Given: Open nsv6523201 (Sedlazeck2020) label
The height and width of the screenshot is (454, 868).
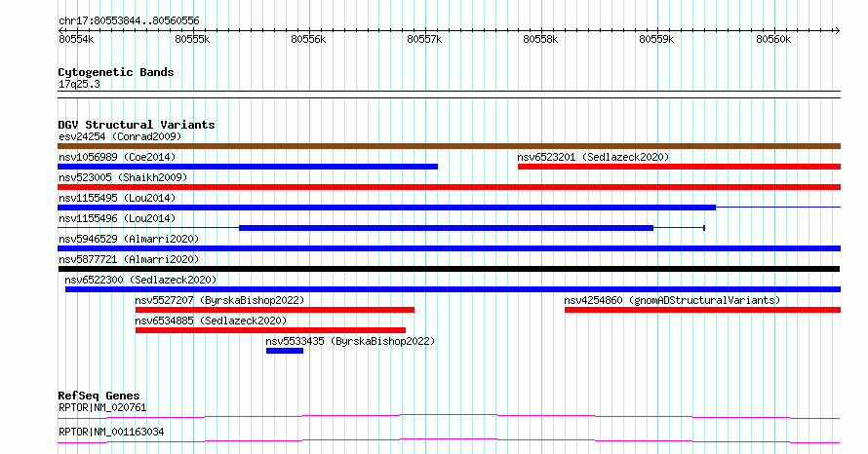Looking at the screenshot, I should click(593, 157).
